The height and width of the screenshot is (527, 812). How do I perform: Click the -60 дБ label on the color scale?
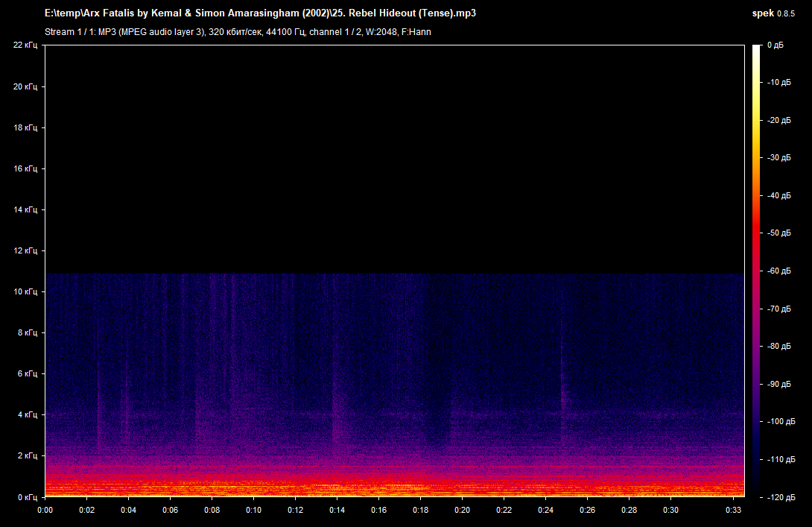tap(779, 271)
